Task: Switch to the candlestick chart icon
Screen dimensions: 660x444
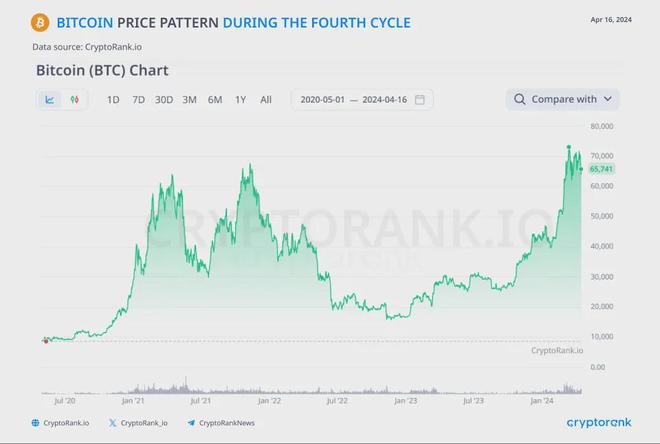Action: pos(75,100)
